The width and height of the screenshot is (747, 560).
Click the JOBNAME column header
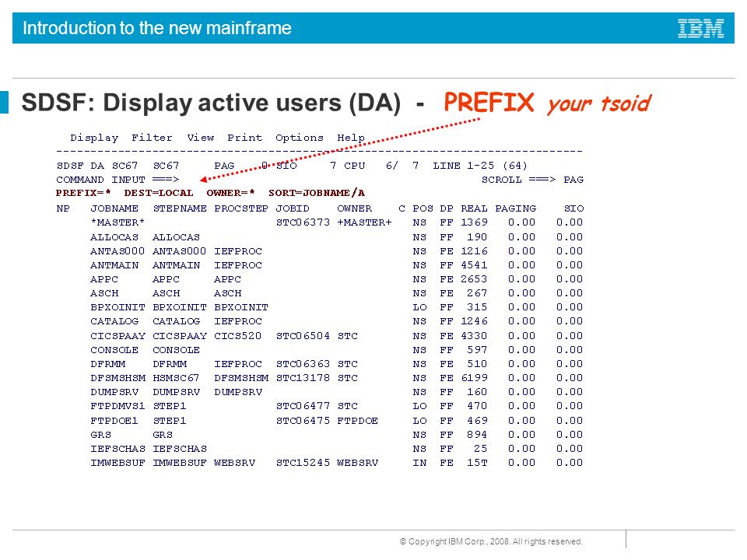click(114, 208)
